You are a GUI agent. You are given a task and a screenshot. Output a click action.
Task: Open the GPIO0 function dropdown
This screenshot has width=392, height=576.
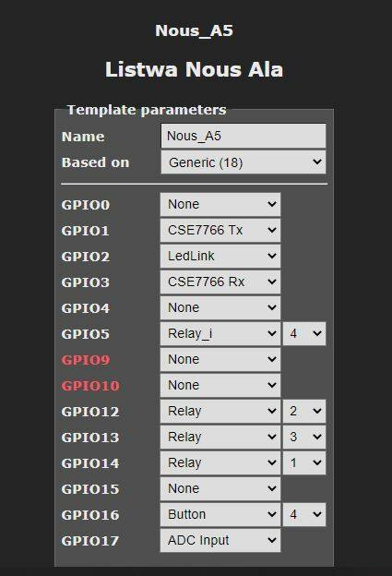(x=220, y=204)
